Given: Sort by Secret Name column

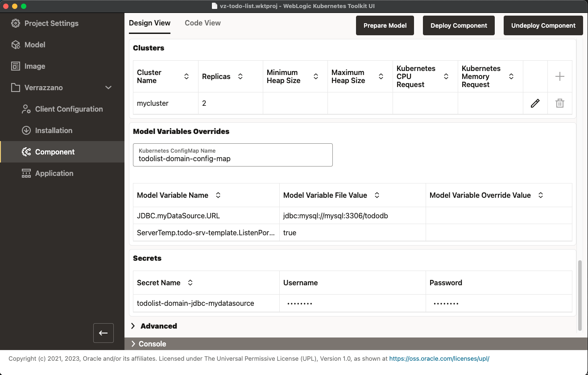Looking at the screenshot, I should tap(190, 283).
